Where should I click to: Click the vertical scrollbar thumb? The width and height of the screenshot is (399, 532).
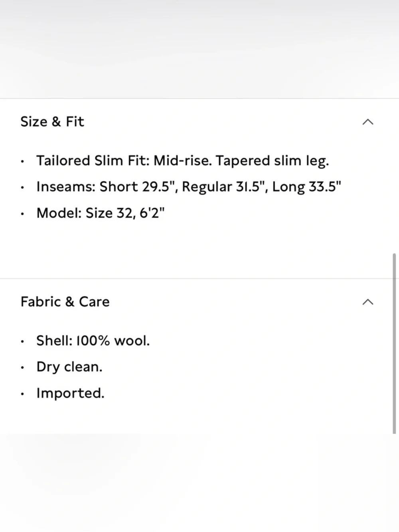(395, 343)
